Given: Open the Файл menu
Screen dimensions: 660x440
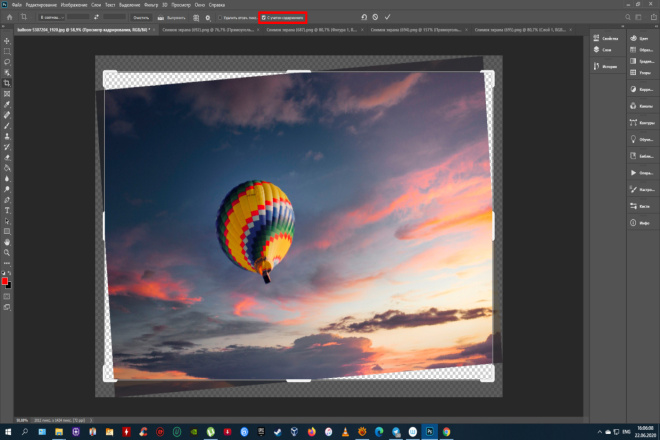Looking at the screenshot, I should click(x=17, y=5).
